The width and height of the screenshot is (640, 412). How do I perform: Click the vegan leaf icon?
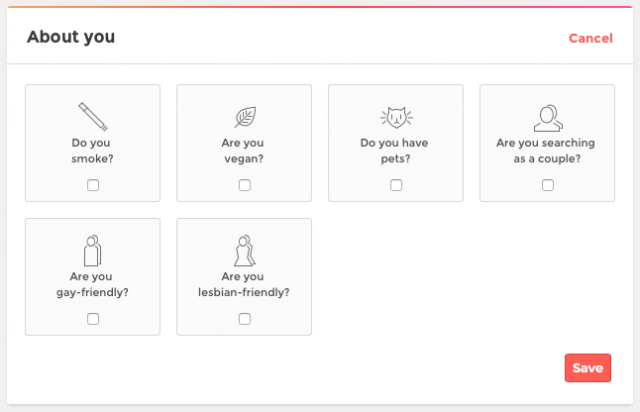click(x=244, y=117)
